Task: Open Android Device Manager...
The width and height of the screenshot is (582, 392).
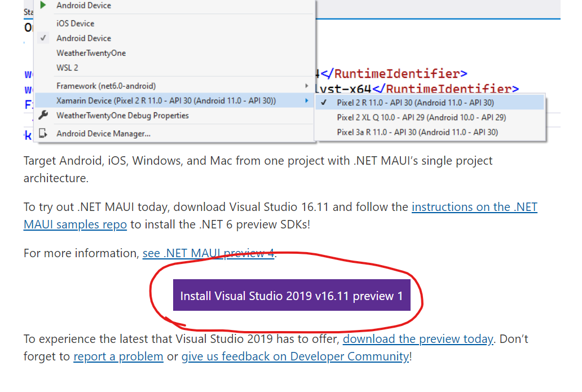Action: pyautogui.click(x=103, y=134)
